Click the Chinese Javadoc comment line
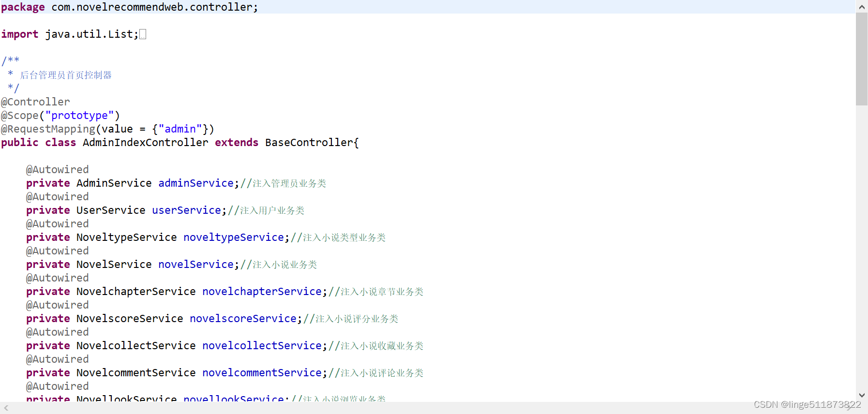This screenshot has height=414, width=868. pyautogui.click(x=66, y=75)
